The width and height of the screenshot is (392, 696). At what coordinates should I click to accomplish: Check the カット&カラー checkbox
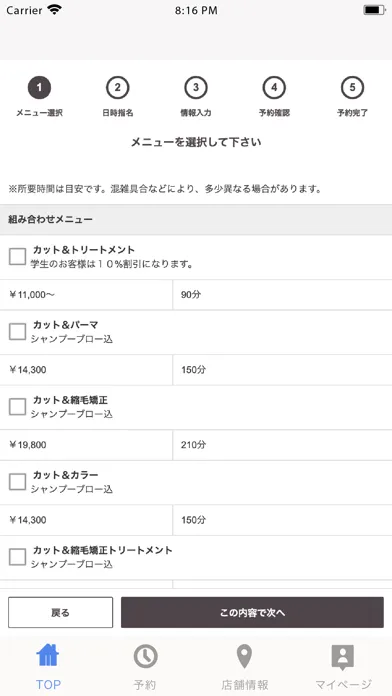17,482
